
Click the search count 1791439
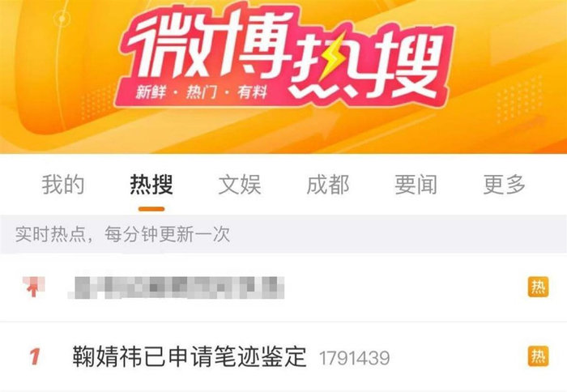[355, 358]
